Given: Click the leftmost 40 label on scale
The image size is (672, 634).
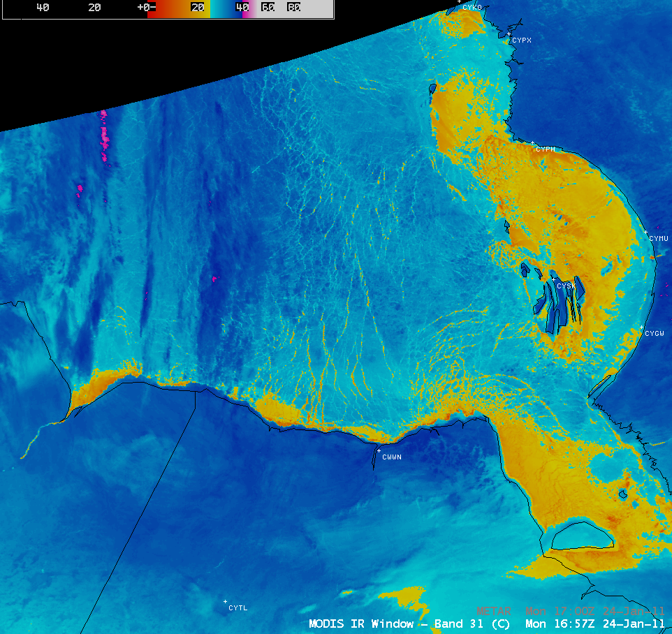Looking at the screenshot, I should point(42,8).
